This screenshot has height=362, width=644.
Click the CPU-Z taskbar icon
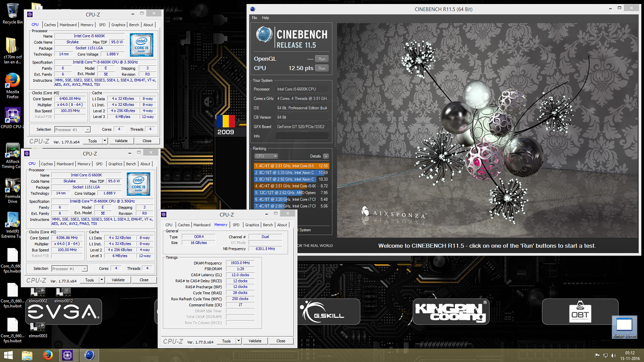68,355
